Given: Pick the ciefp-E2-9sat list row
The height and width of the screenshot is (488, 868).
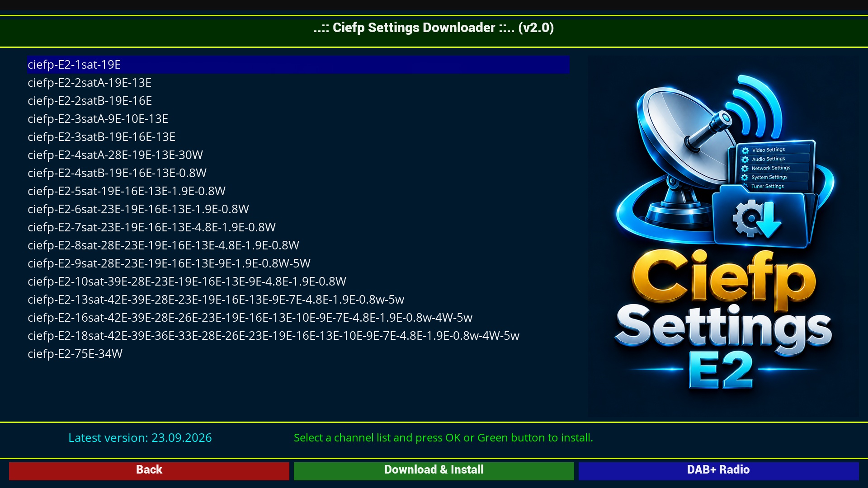Looking at the screenshot, I should [x=298, y=263].
